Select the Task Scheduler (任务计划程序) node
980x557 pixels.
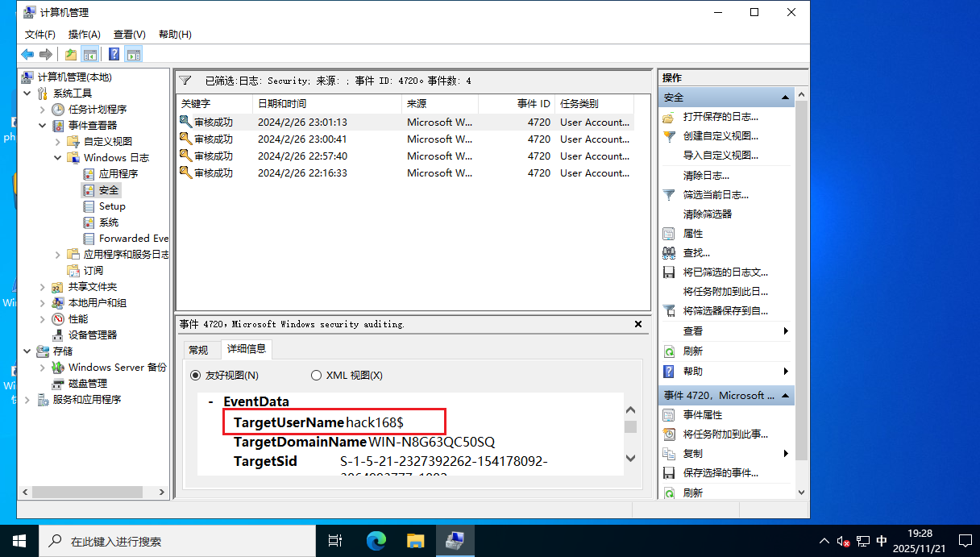click(98, 109)
